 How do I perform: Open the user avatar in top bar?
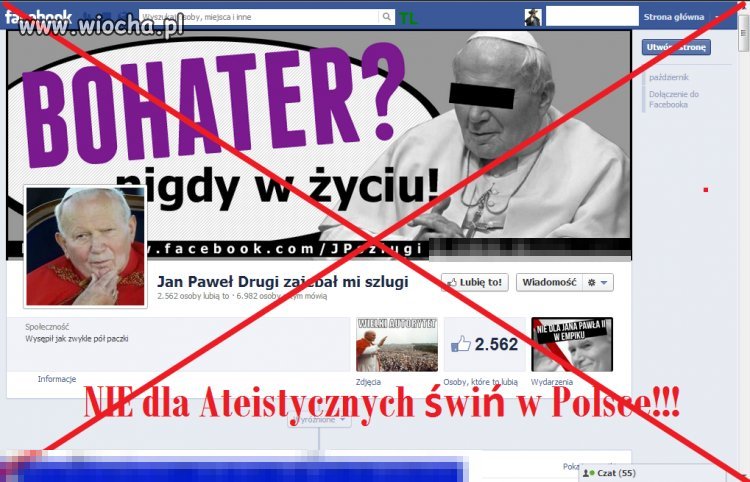click(x=532, y=17)
